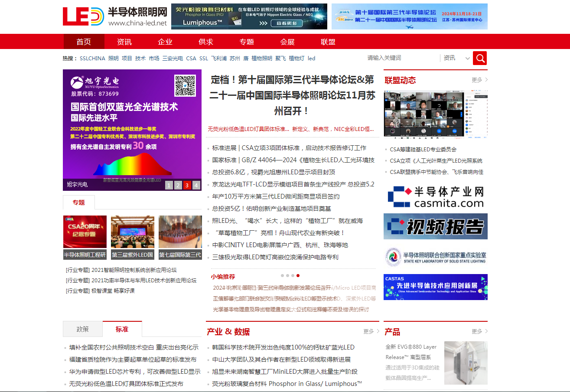This screenshot has height=392, width=570.
Task: Open 标准进展 | CSA立项3项团体标准 article
Action: 289,148
